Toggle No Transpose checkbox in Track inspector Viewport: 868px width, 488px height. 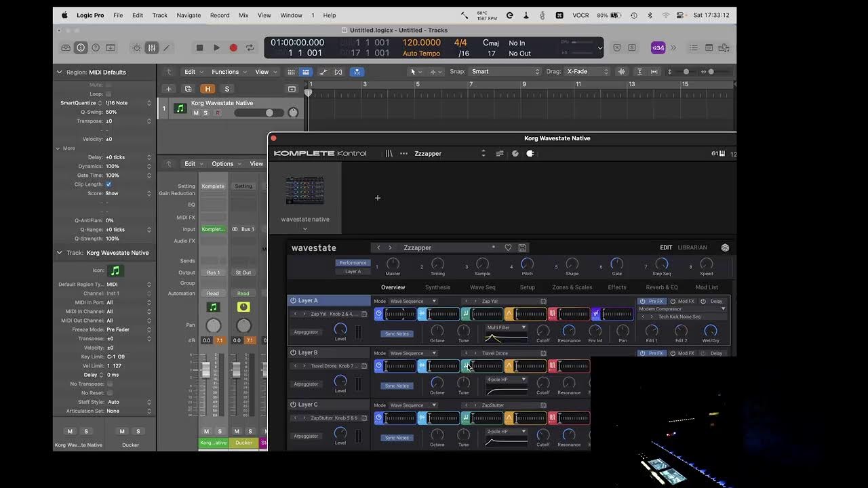tap(108, 384)
